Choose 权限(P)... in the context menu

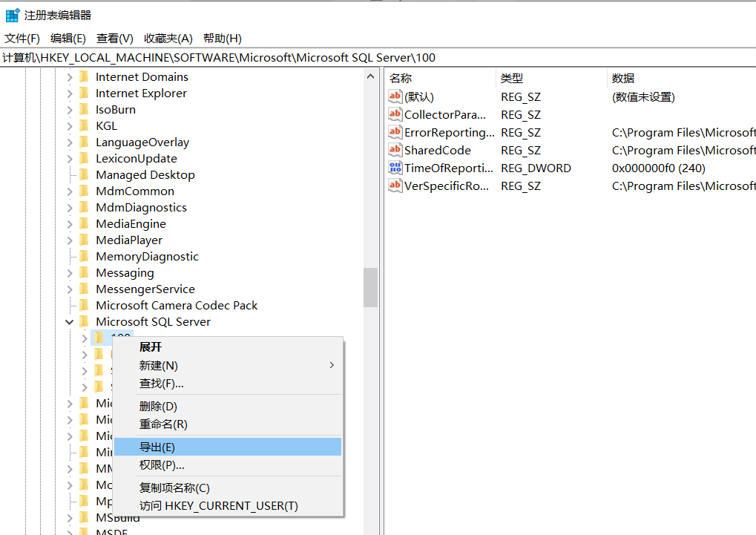(228, 465)
